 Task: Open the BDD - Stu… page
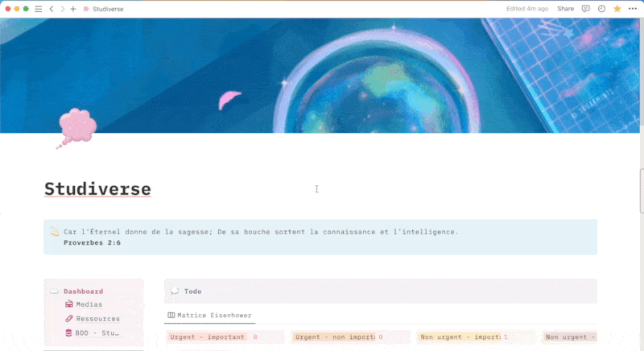coord(97,333)
